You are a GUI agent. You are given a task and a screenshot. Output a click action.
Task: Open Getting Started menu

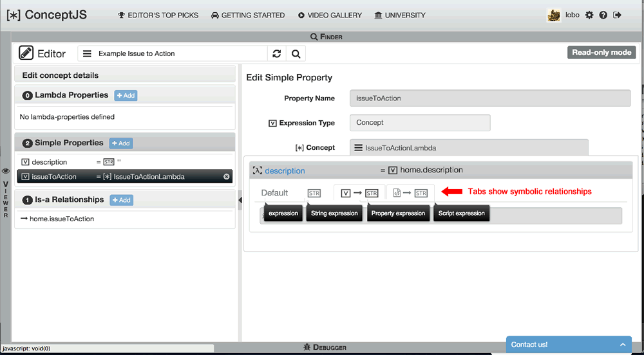click(248, 15)
